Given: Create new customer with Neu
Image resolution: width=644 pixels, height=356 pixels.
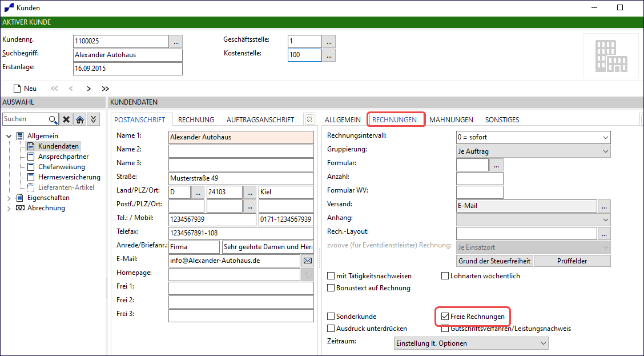Looking at the screenshot, I should (25, 89).
